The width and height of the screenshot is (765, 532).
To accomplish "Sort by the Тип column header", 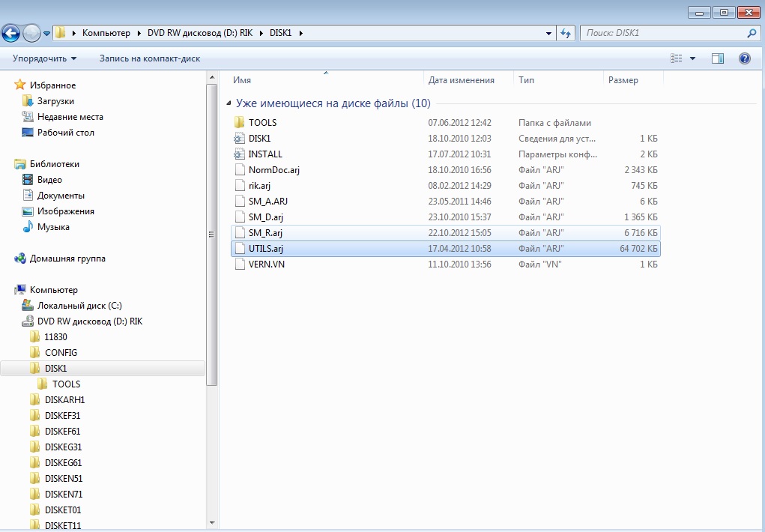I will [559, 80].
